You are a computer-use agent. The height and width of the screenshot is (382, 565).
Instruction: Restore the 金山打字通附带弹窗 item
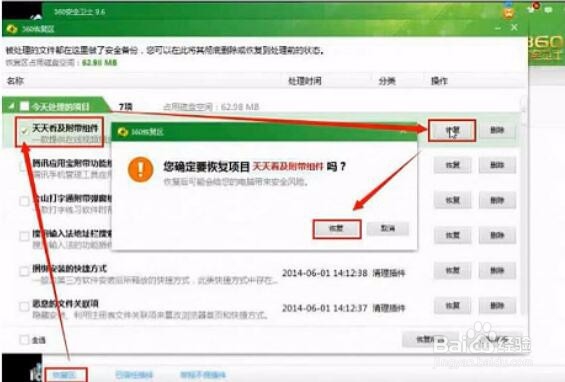tap(452, 200)
